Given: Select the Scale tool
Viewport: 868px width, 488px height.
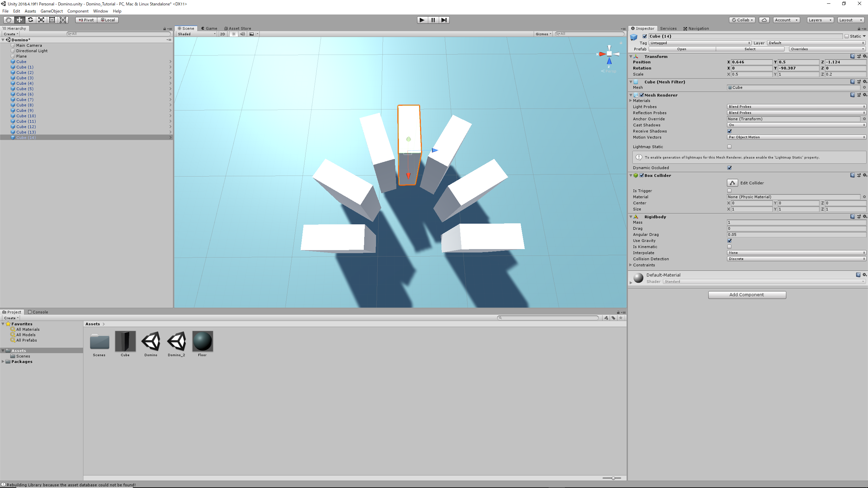Looking at the screenshot, I should click(x=41, y=20).
